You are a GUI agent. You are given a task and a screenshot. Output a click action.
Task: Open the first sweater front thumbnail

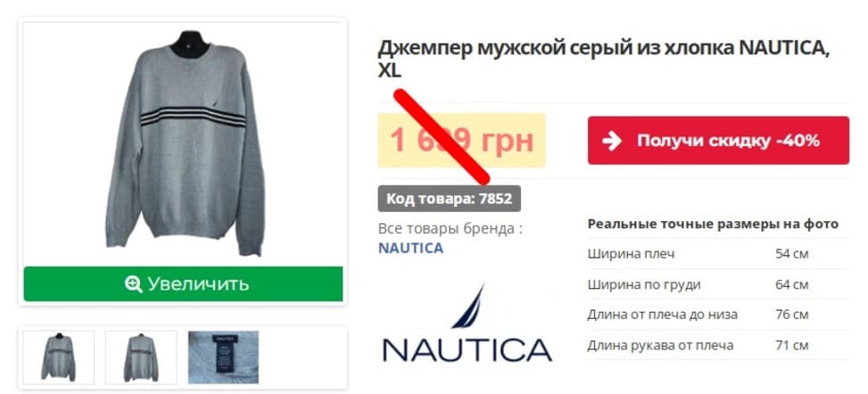coord(59,357)
